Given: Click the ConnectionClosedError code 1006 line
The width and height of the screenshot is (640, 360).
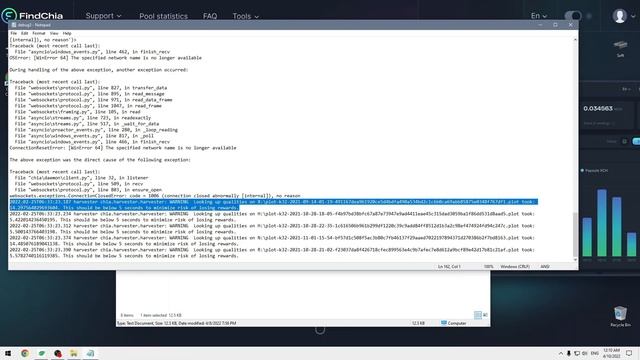Looking at the screenshot, I should pos(155,196).
